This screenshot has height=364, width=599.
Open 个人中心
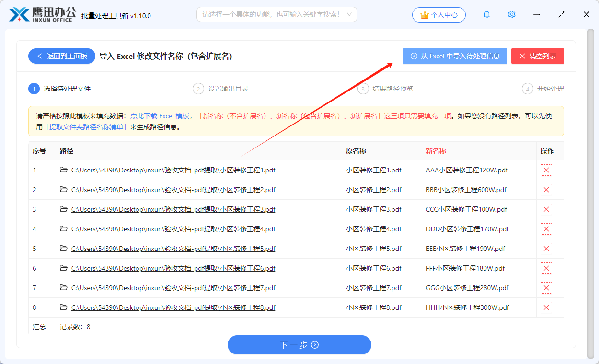tap(438, 15)
